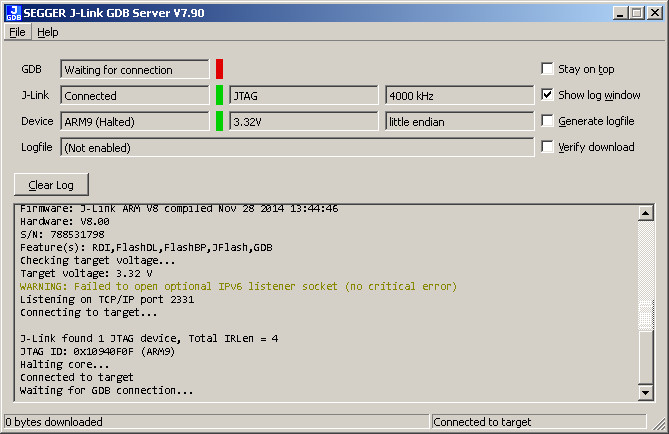This screenshot has width=669, height=434.
Task: Click the '4000 kHz' speed field
Action: pos(460,95)
